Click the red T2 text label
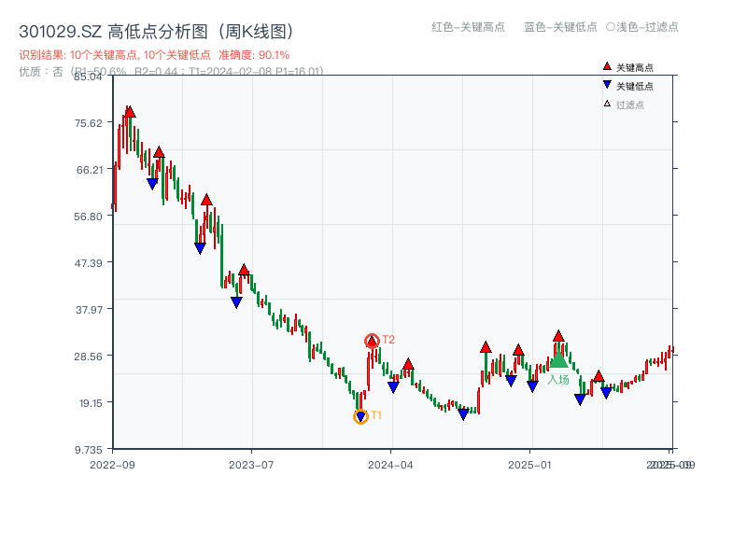 [388, 340]
